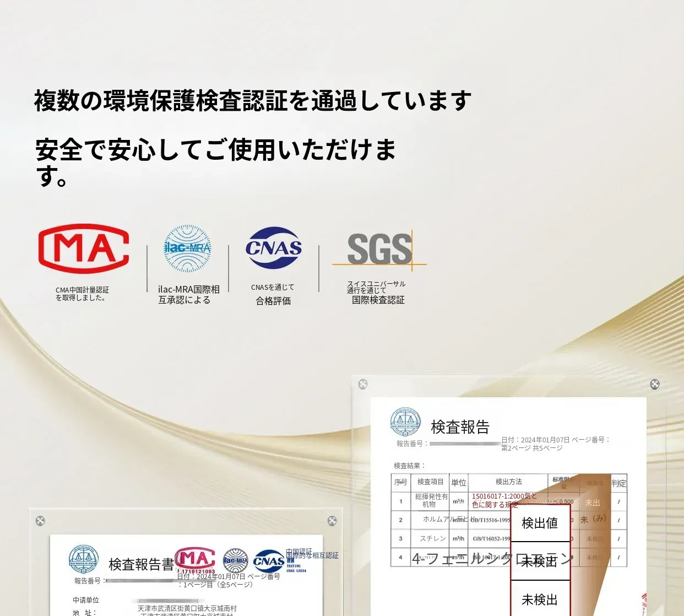Screen dimensions: 684x616
Task: Click the first 天津市武清区街黄口镇大京城南村 address line
Action: (x=187, y=608)
